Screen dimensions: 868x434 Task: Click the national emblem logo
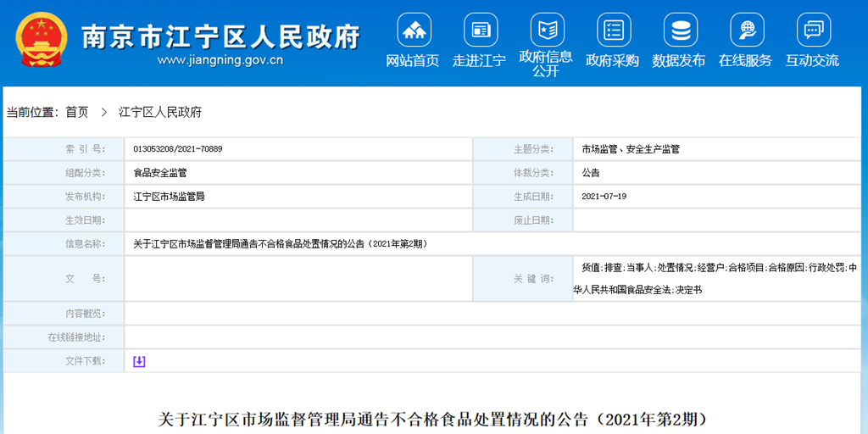coord(42,39)
